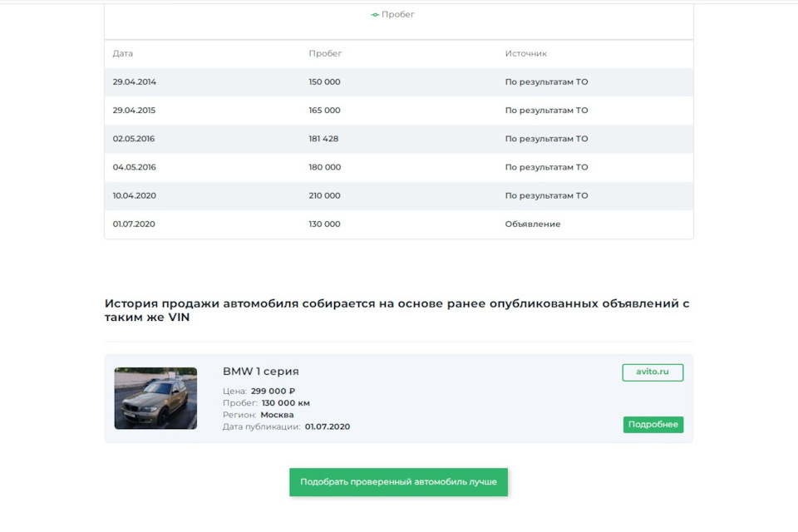Click the 299 000 ₽ price
Viewport: 798px width, 532px height.
click(x=273, y=392)
